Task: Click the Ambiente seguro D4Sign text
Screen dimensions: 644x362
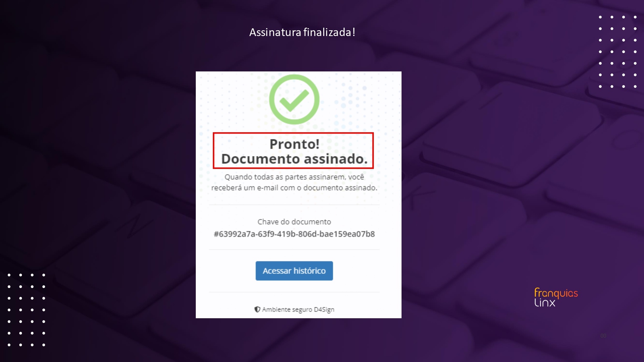Action: pyautogui.click(x=298, y=309)
